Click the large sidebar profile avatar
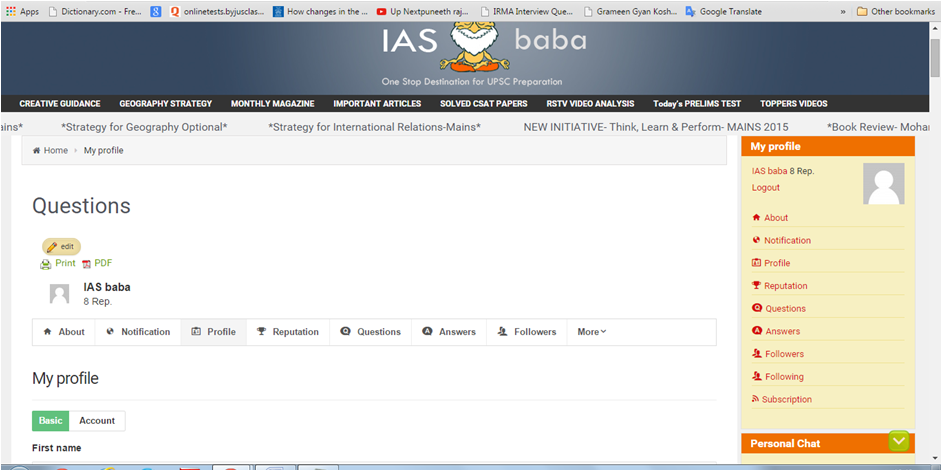 pos(884,184)
